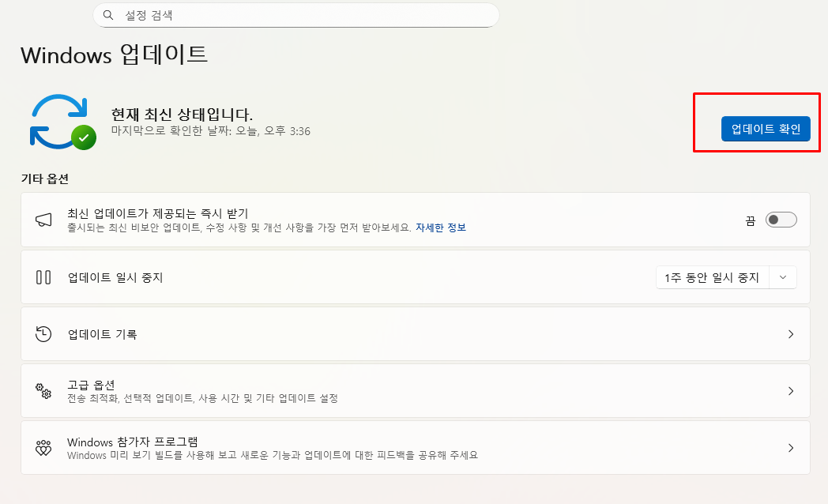Open the Windows 참가자 프로그램 row label
The image size is (828, 504).
pyautogui.click(x=133, y=442)
